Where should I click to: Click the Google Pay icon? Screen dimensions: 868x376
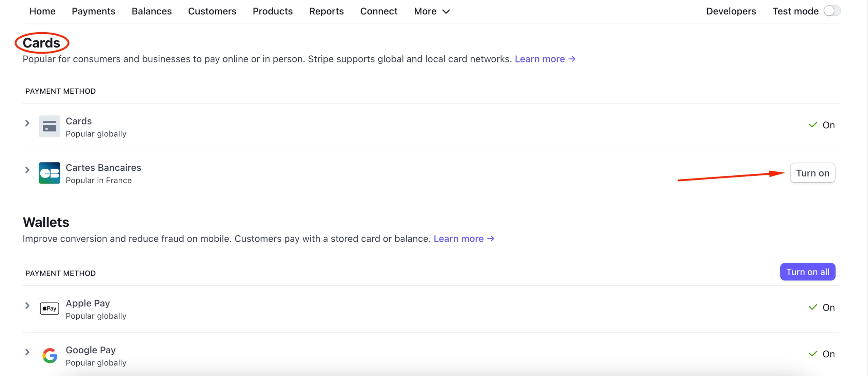[50, 355]
